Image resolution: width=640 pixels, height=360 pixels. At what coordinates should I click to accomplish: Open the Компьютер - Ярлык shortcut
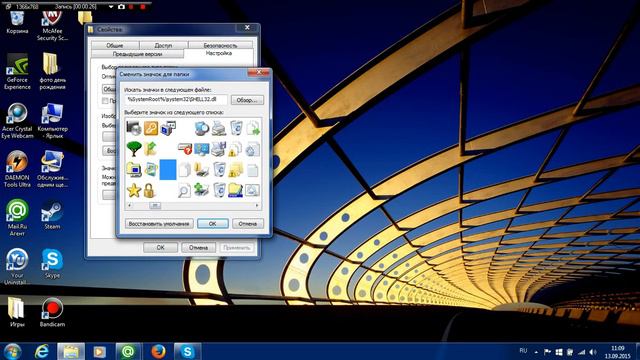[x=52, y=120]
